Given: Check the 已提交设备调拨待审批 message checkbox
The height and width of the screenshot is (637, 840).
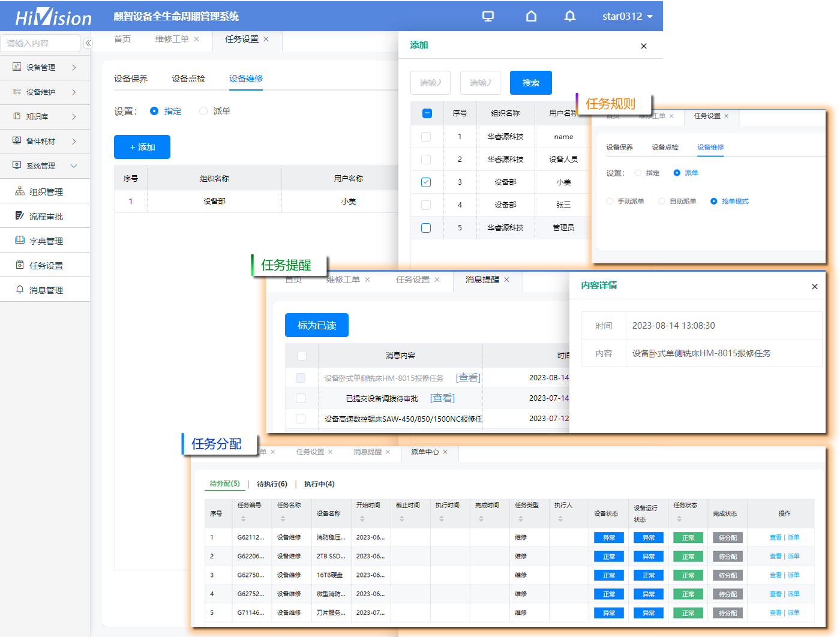Looking at the screenshot, I should (301, 398).
